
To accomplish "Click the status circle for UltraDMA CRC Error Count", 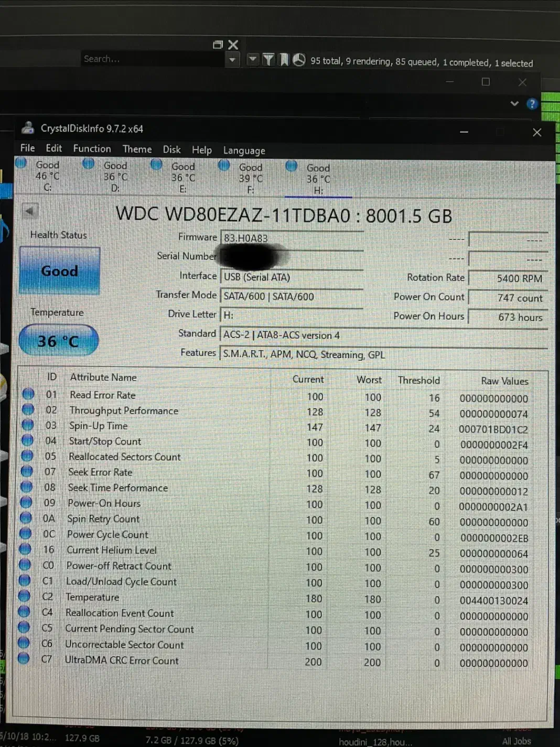I will pyautogui.click(x=23, y=658).
